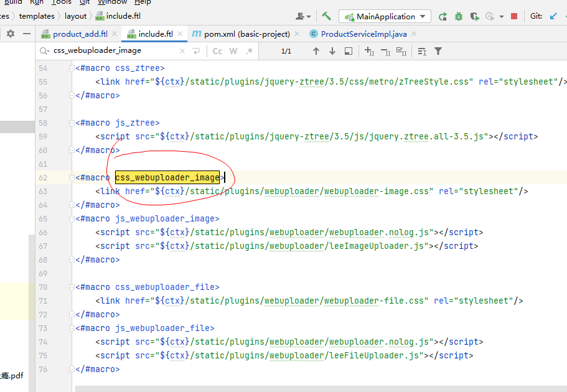Click leeFileUploader.js on line 75
567x392 pixels.
[x=374, y=356]
